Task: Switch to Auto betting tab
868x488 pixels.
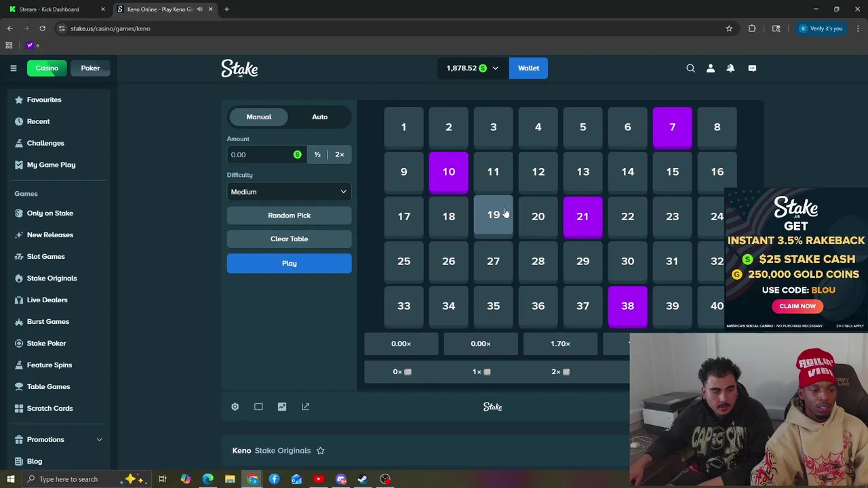Action: click(319, 117)
